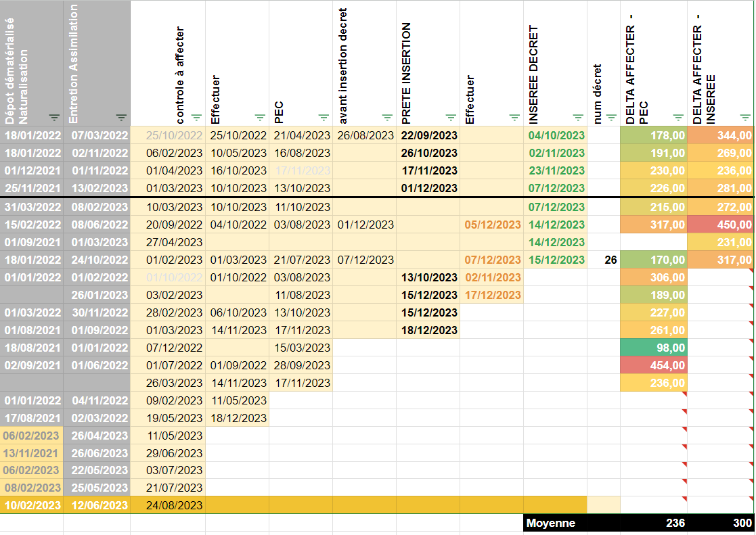Open filter icon on controle à affecter column

coord(196,117)
